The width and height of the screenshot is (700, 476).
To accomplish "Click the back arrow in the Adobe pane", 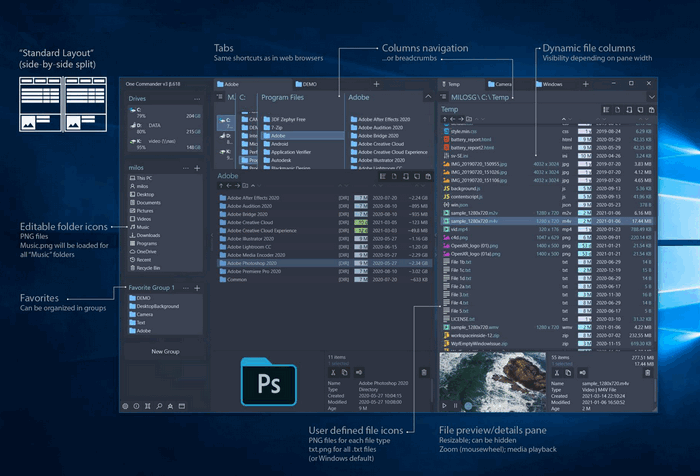I will 229,186.
